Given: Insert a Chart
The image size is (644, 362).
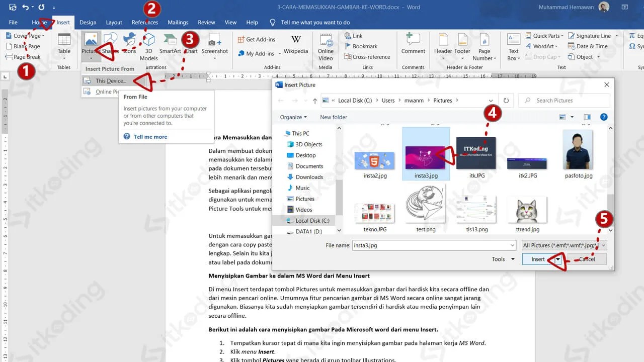Looking at the screenshot, I should coord(191,44).
